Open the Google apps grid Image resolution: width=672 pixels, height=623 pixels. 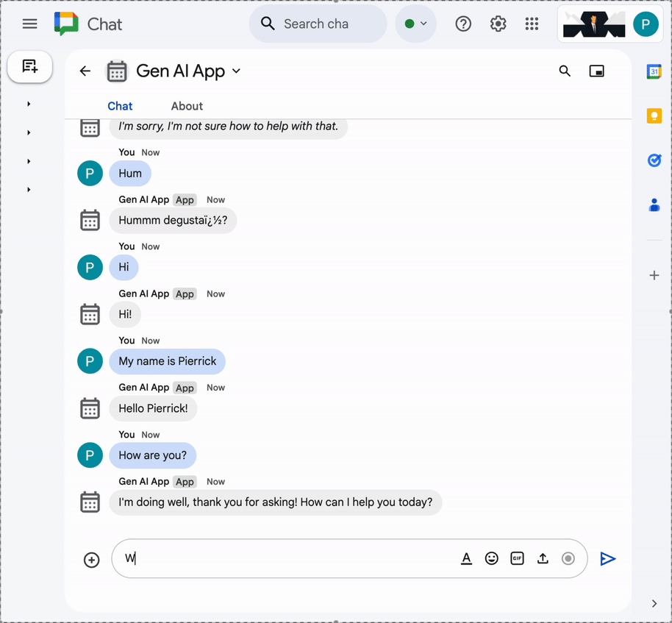(532, 24)
